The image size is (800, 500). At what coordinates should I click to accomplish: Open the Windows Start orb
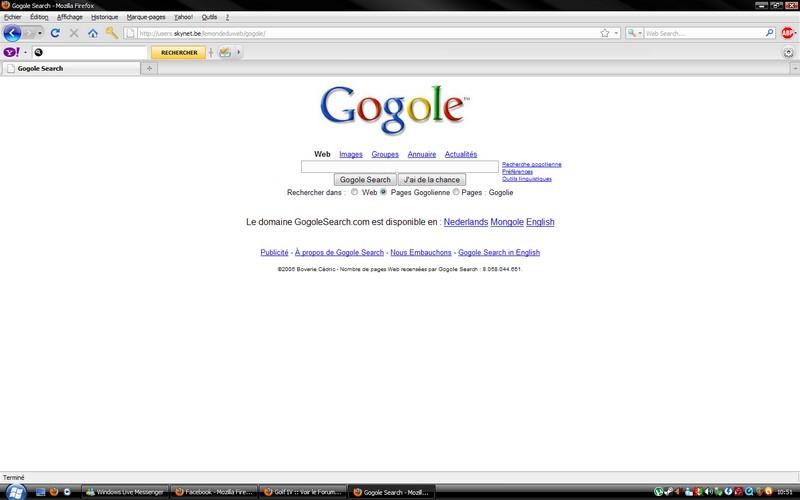[x=15, y=492]
